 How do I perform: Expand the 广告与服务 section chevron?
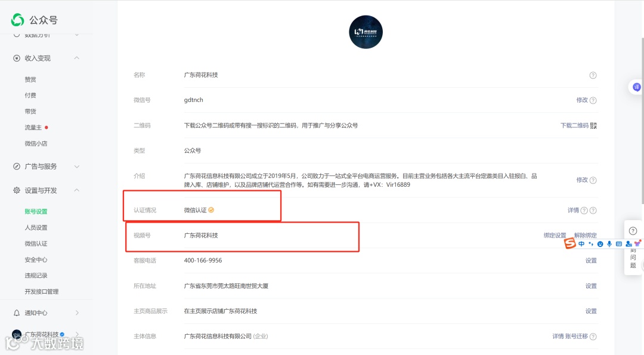click(76, 166)
